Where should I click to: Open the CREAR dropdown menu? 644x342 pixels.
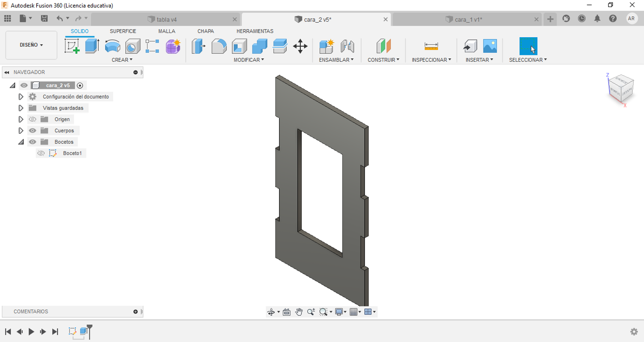point(122,60)
